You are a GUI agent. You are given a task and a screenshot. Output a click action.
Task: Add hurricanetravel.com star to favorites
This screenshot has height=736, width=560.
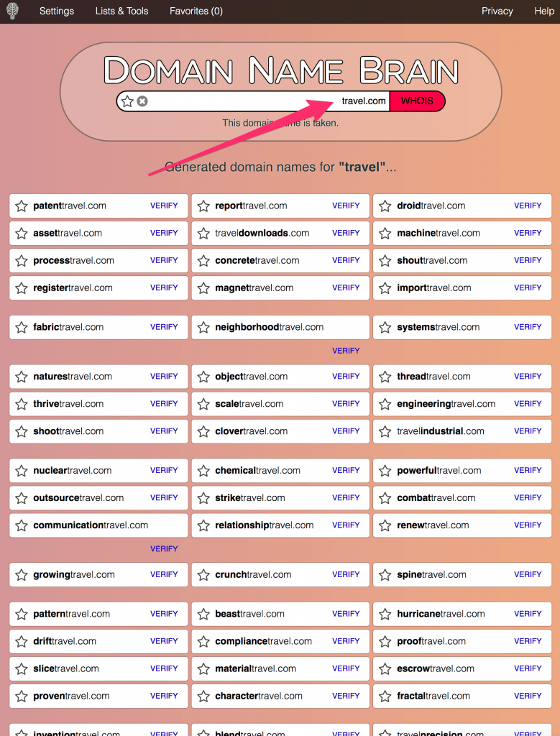click(x=385, y=614)
